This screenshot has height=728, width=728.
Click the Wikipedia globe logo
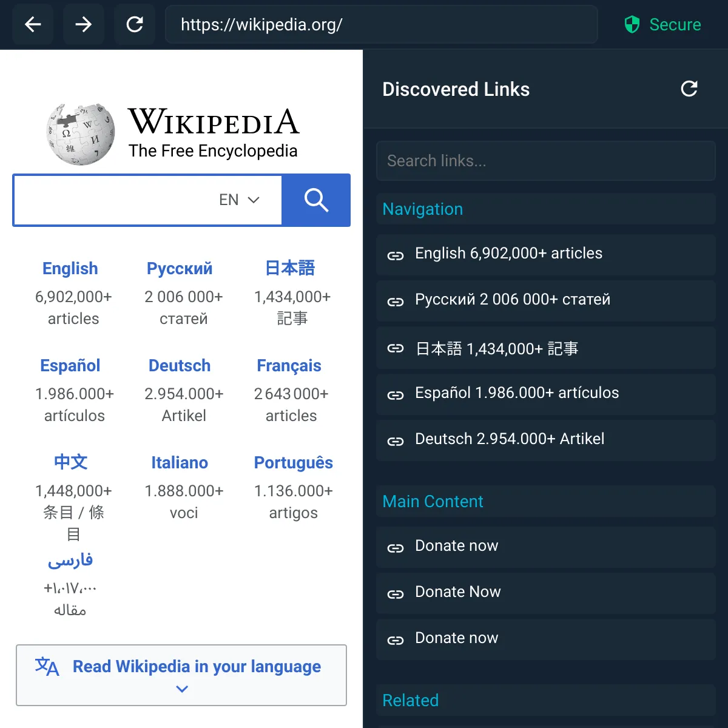coord(81,134)
